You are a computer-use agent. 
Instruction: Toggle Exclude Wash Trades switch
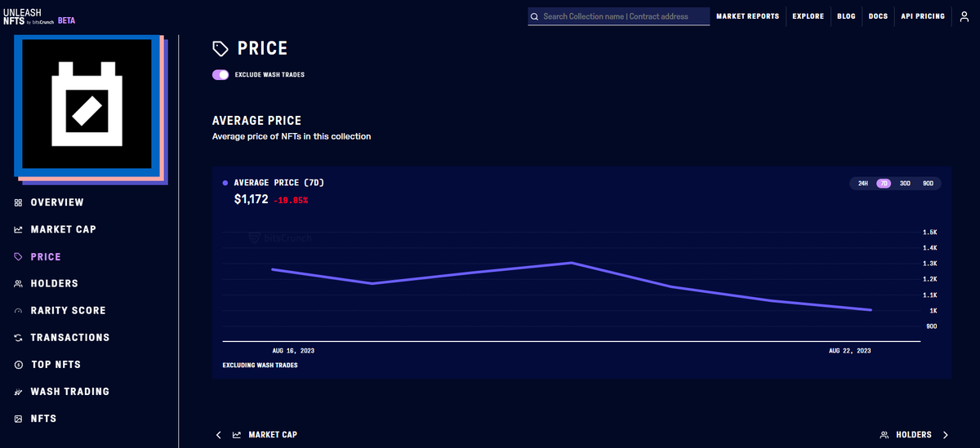click(220, 74)
